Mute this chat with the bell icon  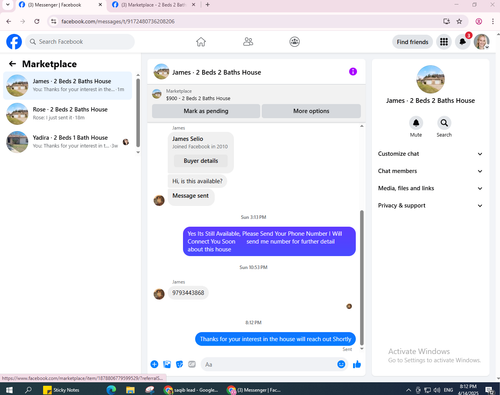pos(416,123)
